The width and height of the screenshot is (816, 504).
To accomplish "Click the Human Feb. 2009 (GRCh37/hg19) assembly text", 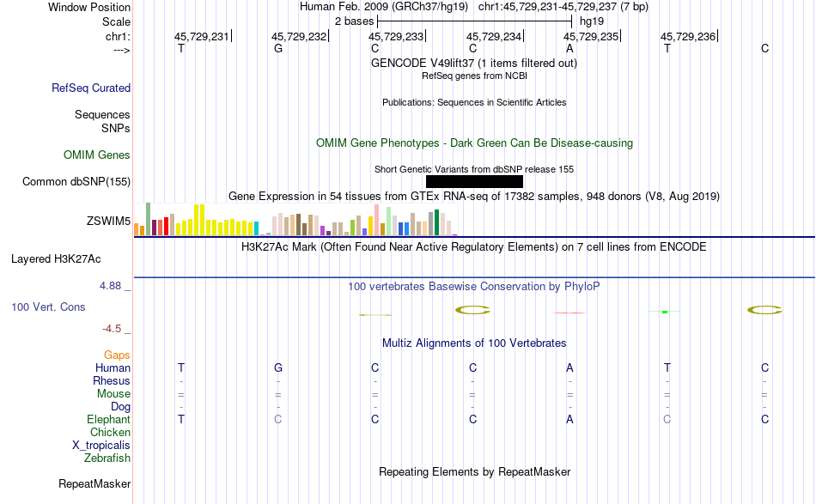I will [384, 7].
